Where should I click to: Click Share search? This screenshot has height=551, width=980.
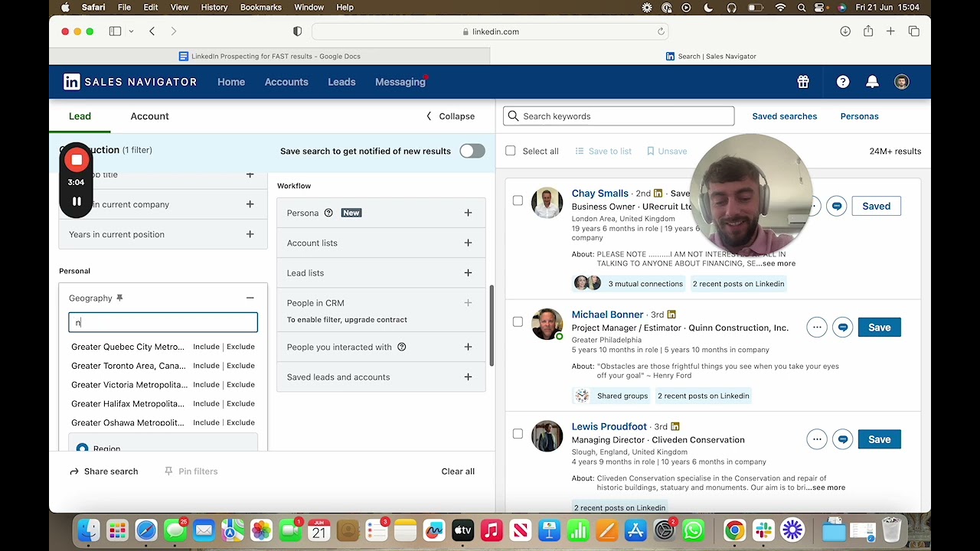coord(103,471)
